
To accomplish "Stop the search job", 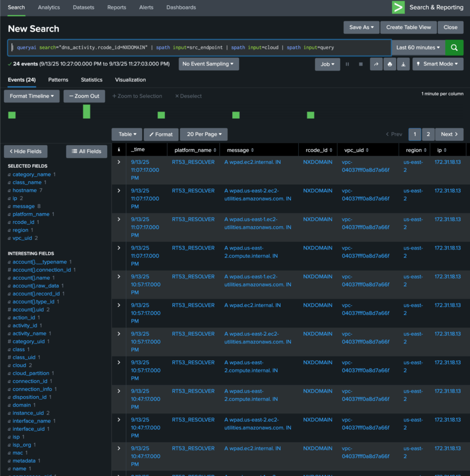I will pyautogui.click(x=361, y=64).
